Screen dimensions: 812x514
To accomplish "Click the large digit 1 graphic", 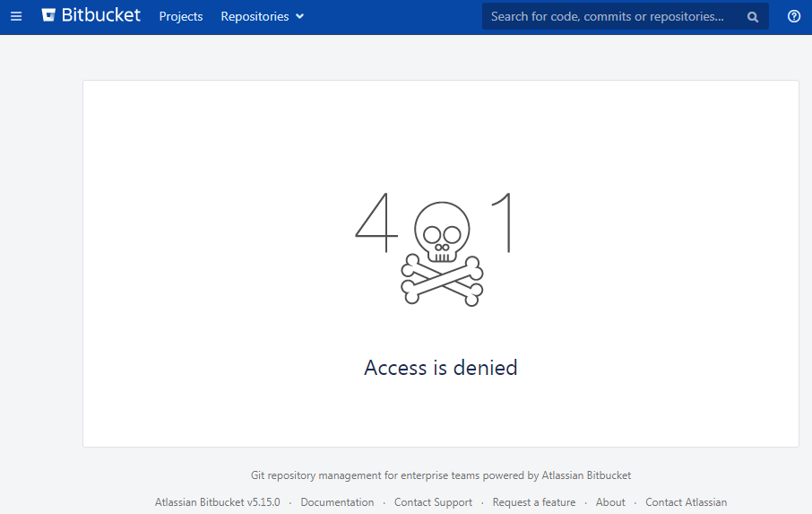I will (502, 222).
